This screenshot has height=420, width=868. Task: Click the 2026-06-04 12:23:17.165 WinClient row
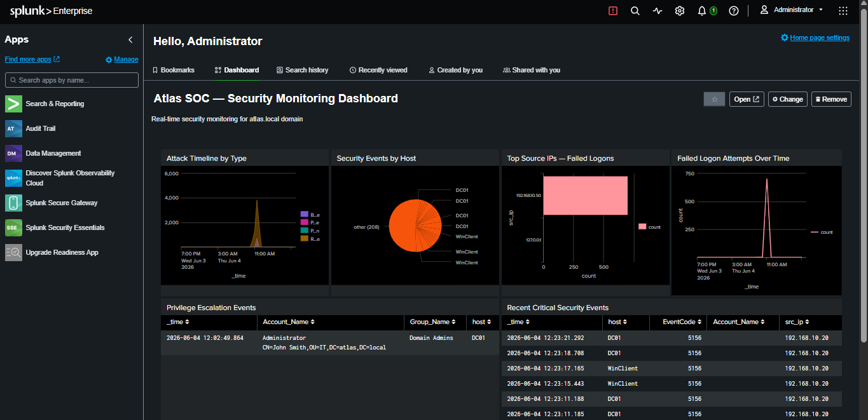pyautogui.click(x=672, y=369)
